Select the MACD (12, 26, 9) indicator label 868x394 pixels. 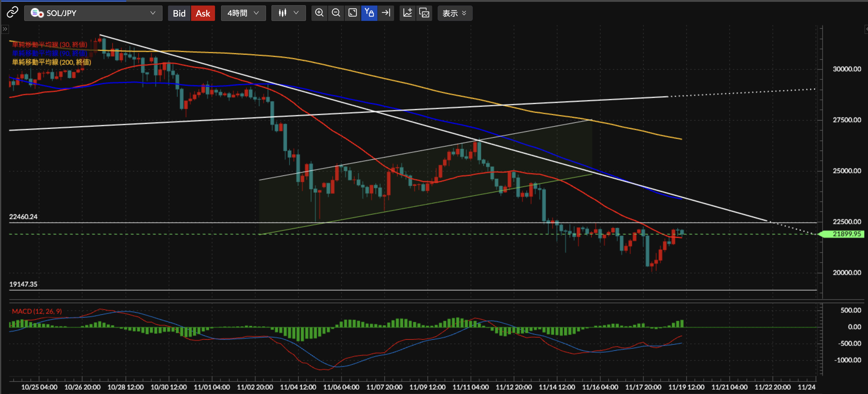(37, 311)
